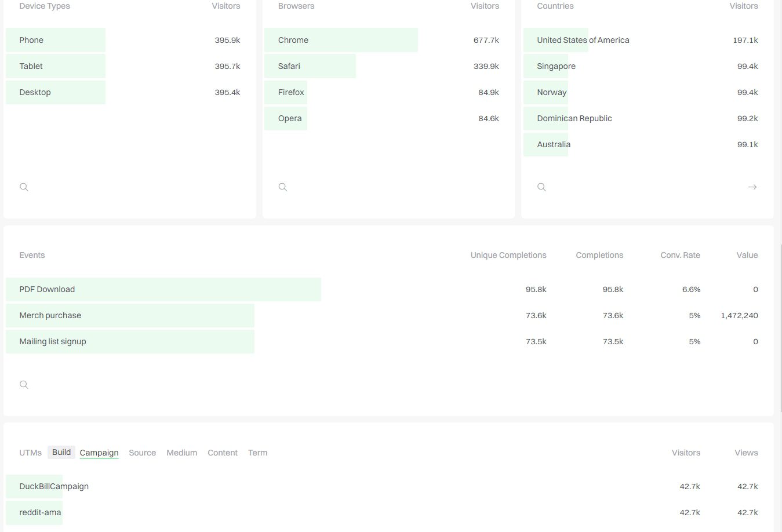Open search in the Countries panel
Screen dimensions: 782x532
541,187
